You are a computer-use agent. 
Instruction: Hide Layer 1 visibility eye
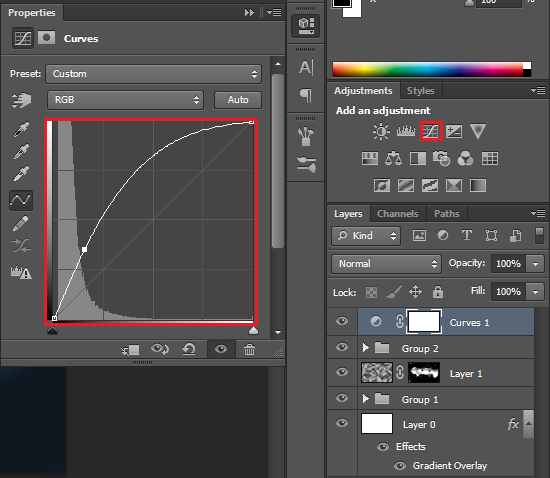click(x=342, y=372)
